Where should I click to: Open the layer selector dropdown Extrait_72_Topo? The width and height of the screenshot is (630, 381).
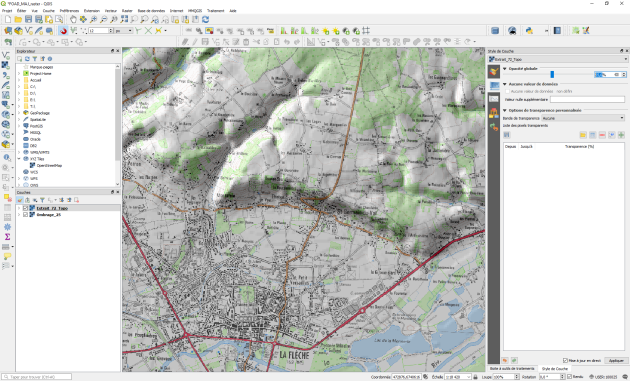coord(558,59)
